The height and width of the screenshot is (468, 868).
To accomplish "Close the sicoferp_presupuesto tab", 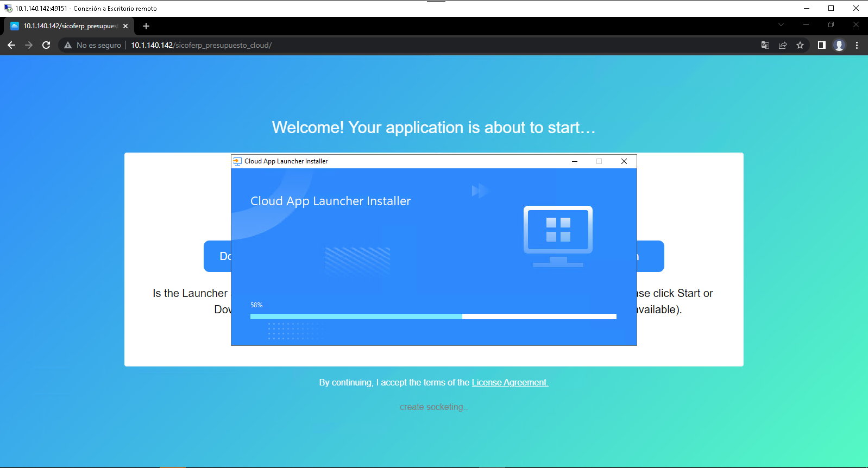I will pos(125,26).
